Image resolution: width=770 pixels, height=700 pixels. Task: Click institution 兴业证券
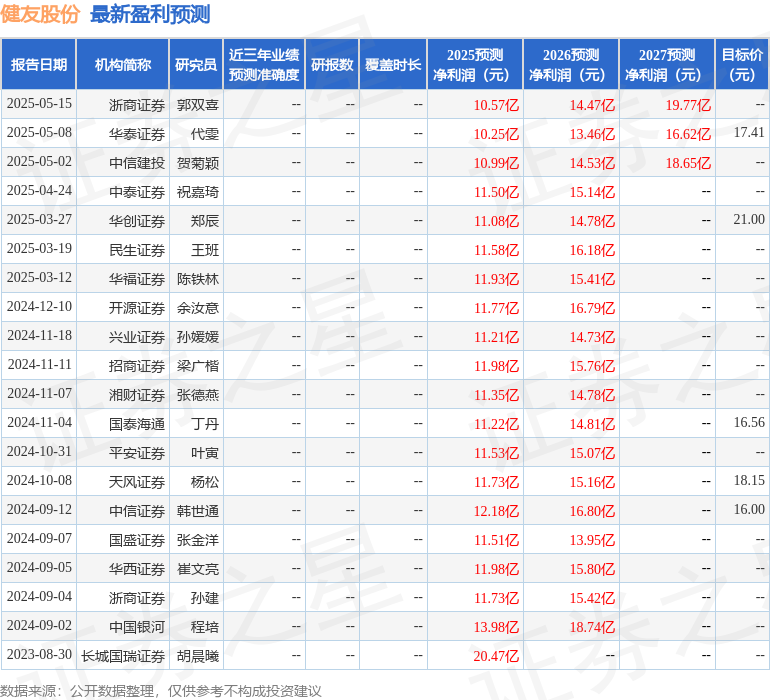pyautogui.click(x=137, y=337)
